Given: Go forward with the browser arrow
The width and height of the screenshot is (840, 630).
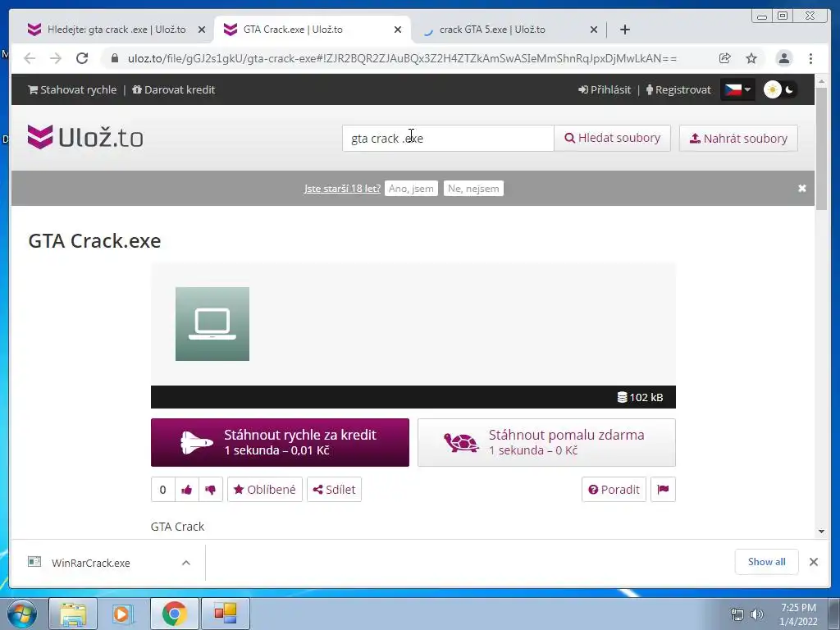Looking at the screenshot, I should (x=55, y=58).
